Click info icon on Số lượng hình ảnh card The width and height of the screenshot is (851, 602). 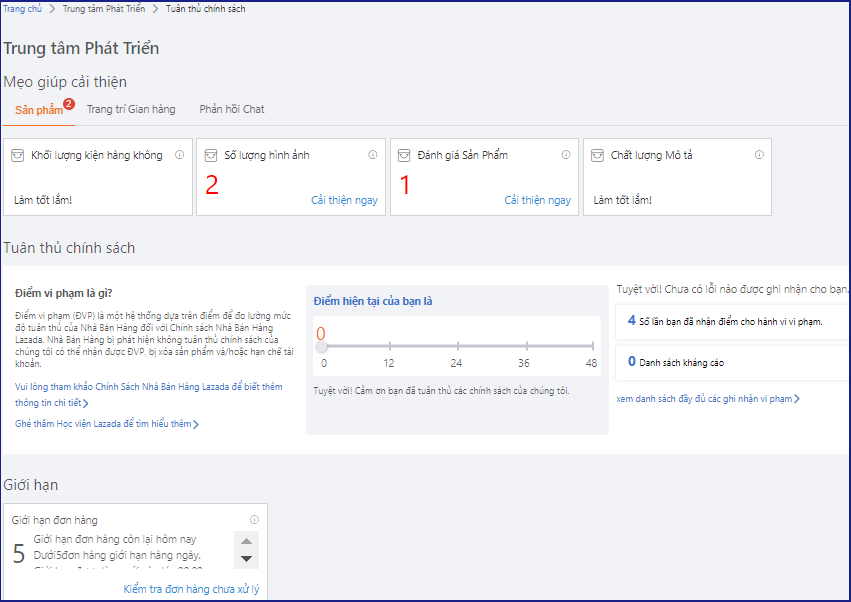click(372, 155)
